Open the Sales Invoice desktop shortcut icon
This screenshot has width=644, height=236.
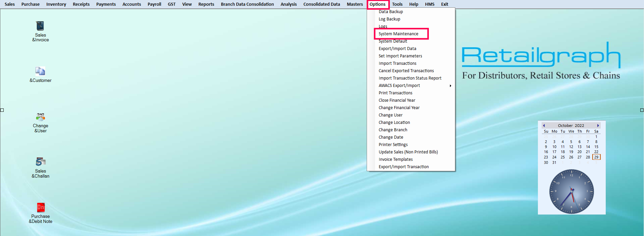pyautogui.click(x=40, y=26)
